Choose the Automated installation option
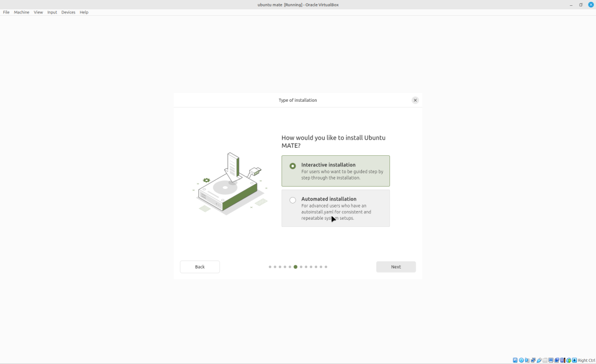596x364 pixels. click(336, 208)
